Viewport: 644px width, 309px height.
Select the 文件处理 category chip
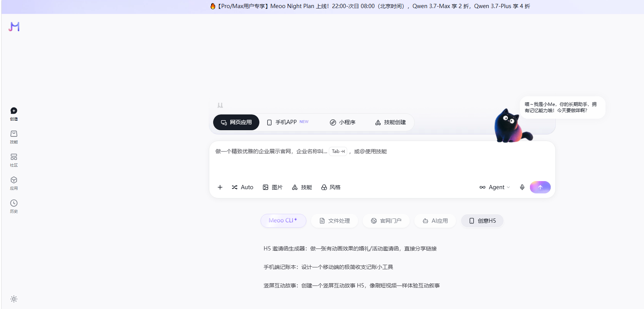point(335,221)
